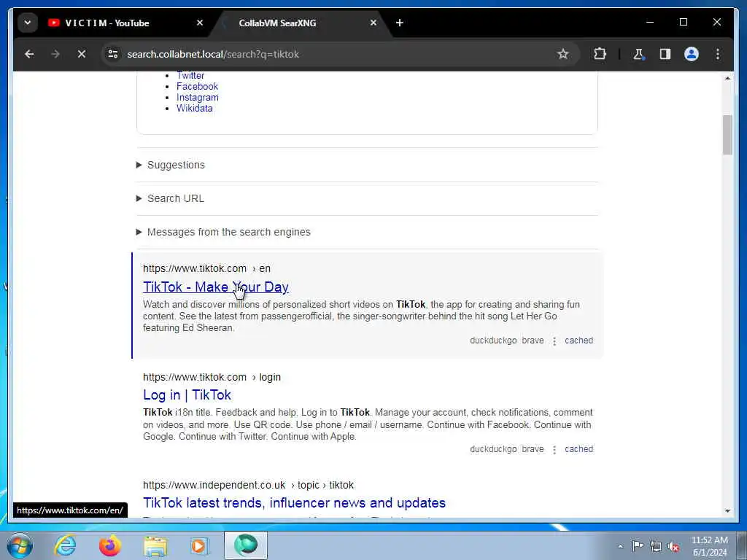Launch Firefox from taskbar

tap(110, 545)
